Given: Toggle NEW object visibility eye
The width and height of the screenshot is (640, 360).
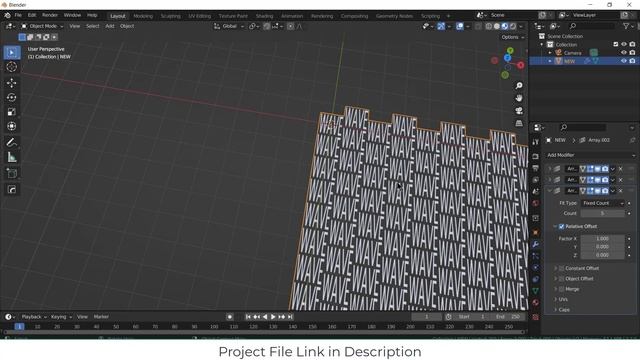Looking at the screenshot, I should 624,61.
